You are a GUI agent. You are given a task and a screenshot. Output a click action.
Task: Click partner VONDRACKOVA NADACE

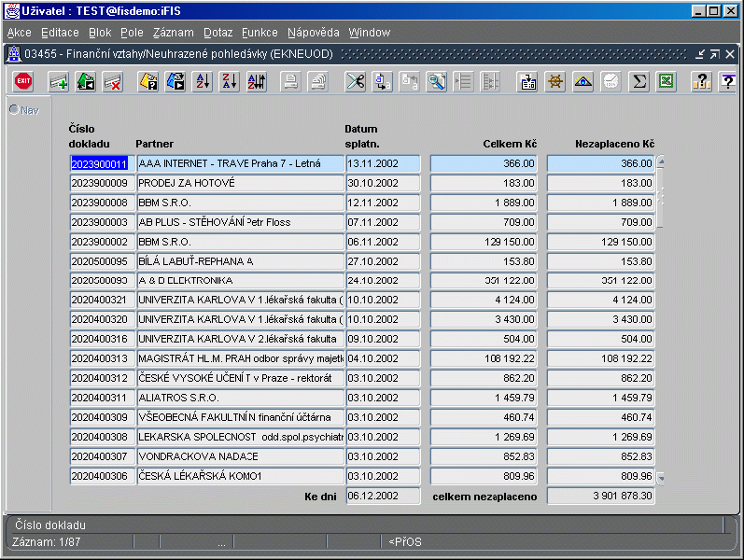(240, 456)
